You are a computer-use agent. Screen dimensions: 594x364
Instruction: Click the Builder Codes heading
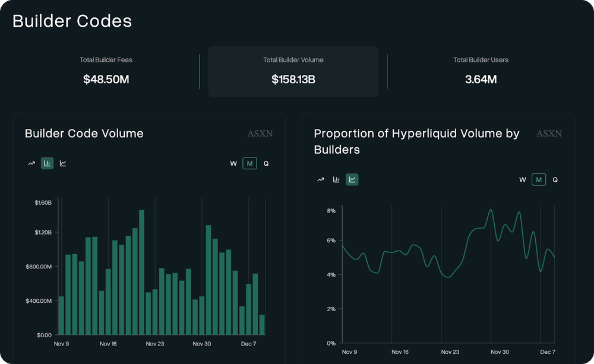click(x=72, y=21)
